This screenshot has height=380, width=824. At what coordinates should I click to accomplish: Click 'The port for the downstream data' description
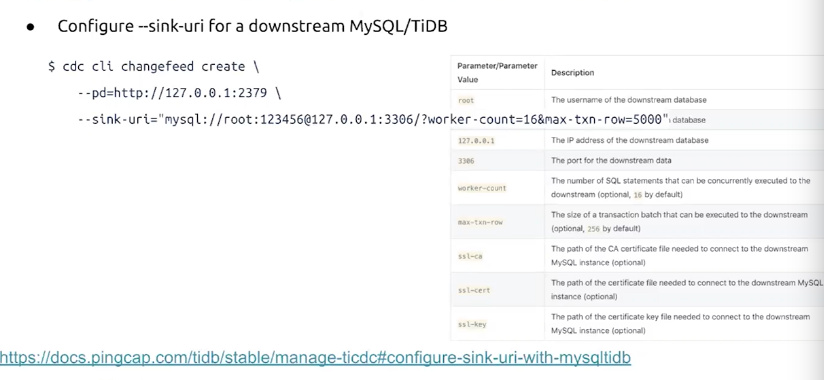[611, 160]
